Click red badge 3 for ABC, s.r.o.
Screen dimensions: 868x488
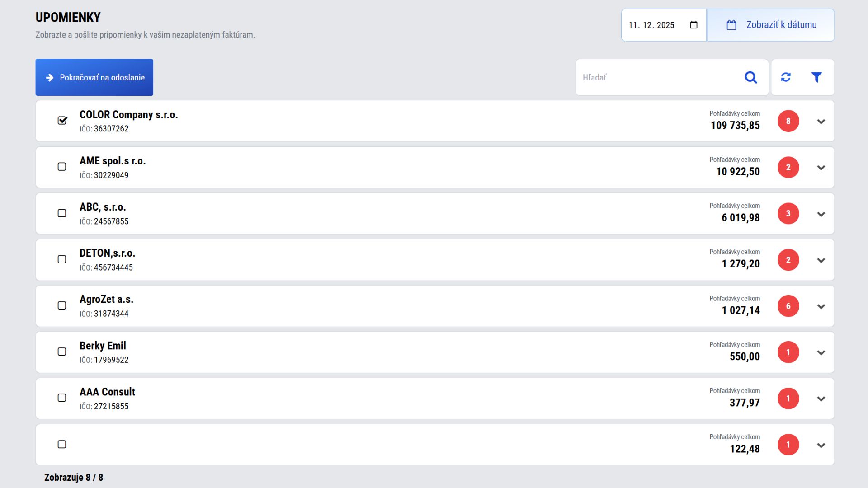point(788,214)
